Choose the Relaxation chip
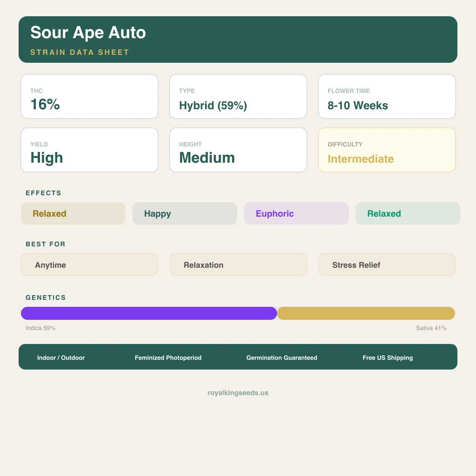Screen dimensions: 476x476 pos(238,264)
